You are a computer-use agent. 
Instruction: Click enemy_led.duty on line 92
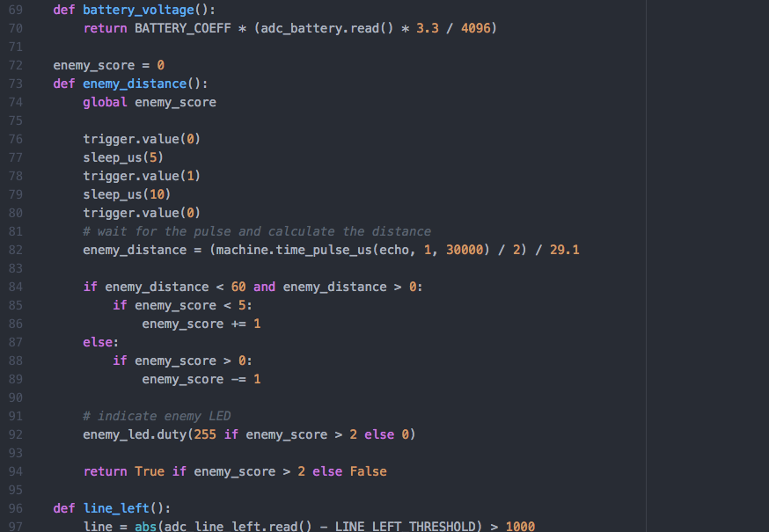click(x=135, y=435)
